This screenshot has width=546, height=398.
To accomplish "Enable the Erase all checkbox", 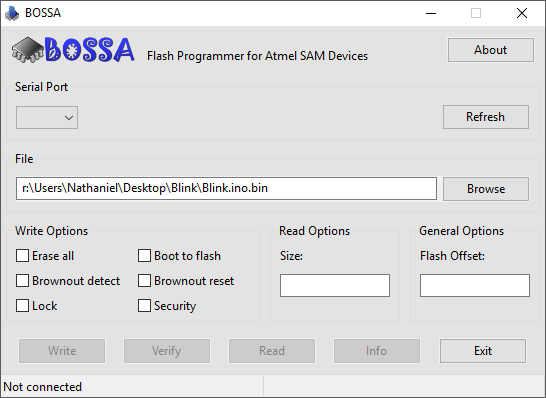I will click(22, 256).
